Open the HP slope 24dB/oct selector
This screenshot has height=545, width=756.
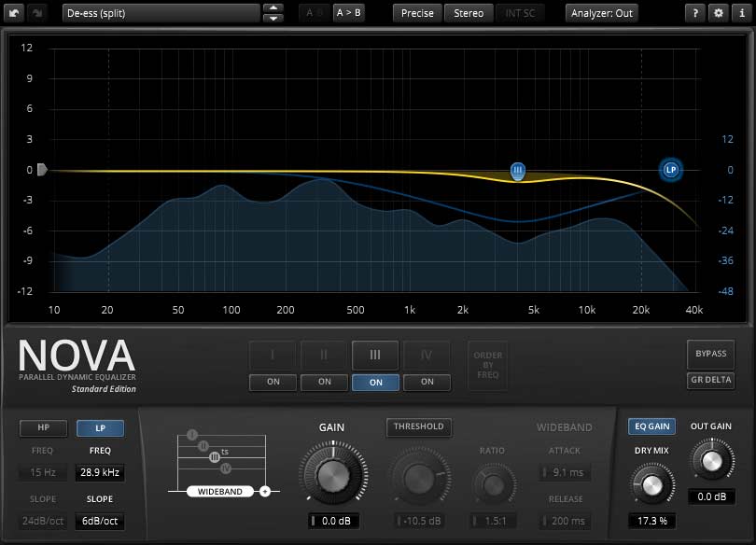[43, 521]
